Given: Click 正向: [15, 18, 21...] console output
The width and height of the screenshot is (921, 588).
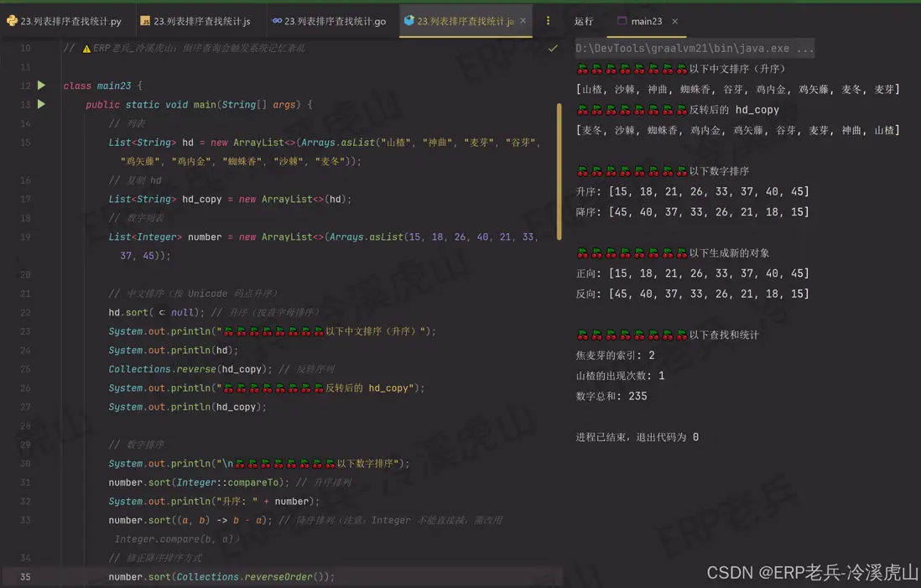Looking at the screenshot, I should pos(693,273).
